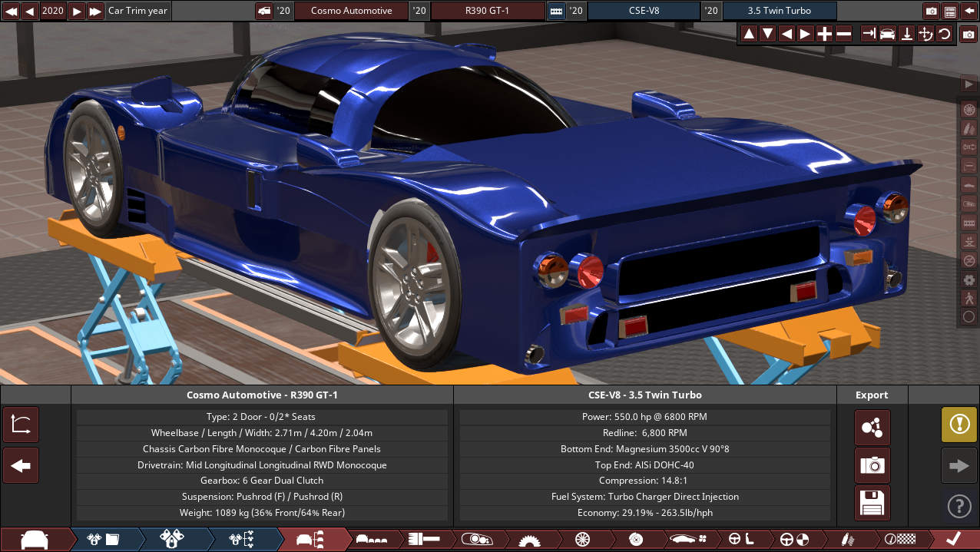Click the top-right back arrow button

(969, 11)
